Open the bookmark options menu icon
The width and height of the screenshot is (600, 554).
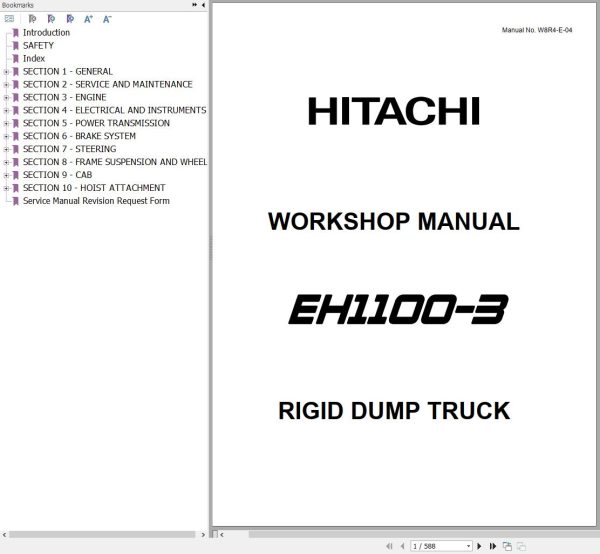point(9,19)
